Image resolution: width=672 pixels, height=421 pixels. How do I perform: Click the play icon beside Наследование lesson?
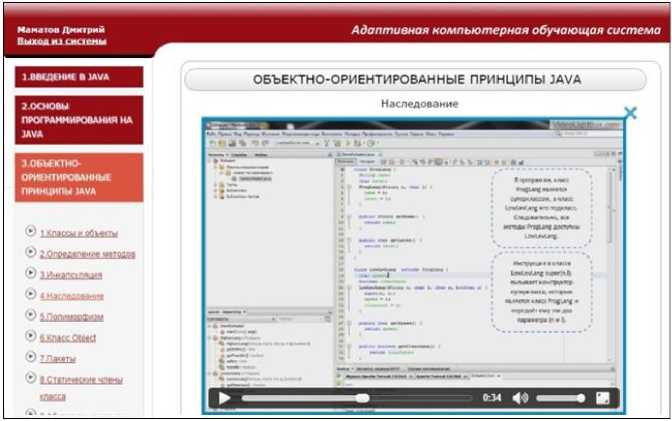click(x=30, y=294)
